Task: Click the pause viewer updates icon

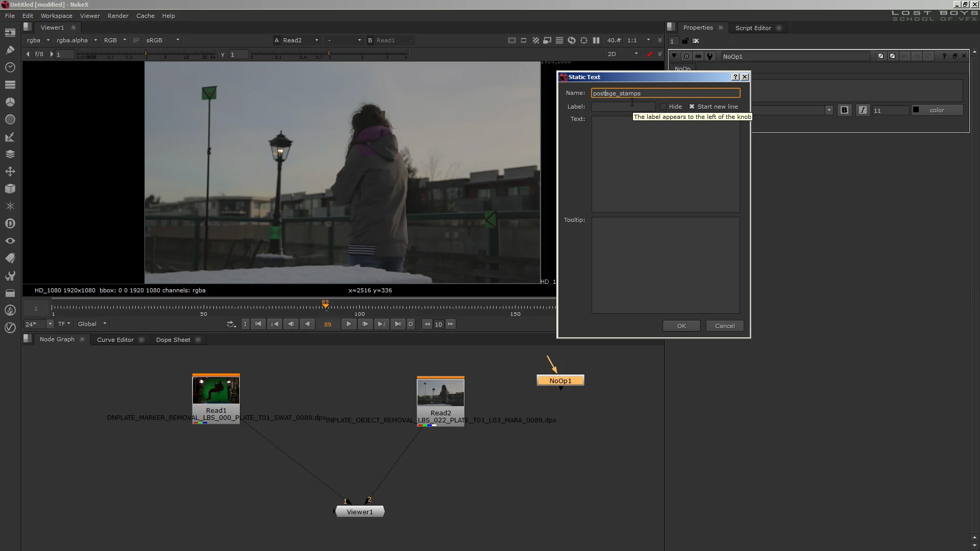Action: 596,40
